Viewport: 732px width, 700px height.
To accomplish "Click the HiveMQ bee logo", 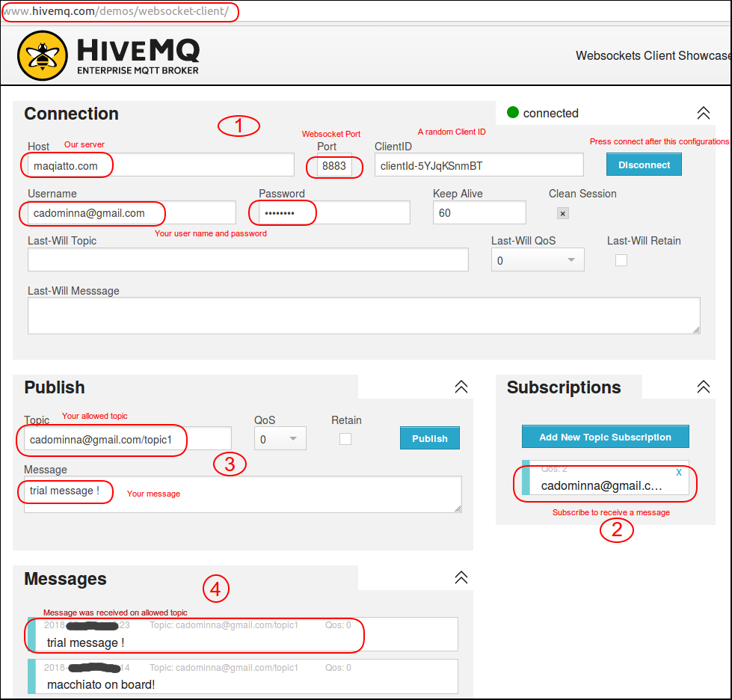I will click(43, 55).
